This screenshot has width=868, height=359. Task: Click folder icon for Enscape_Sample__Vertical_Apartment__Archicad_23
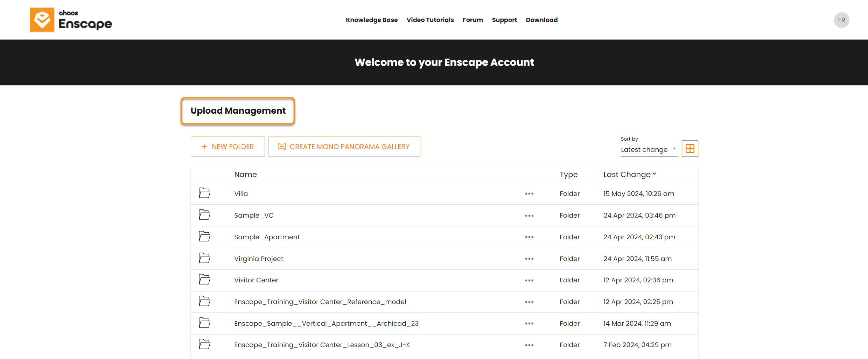pyautogui.click(x=204, y=323)
